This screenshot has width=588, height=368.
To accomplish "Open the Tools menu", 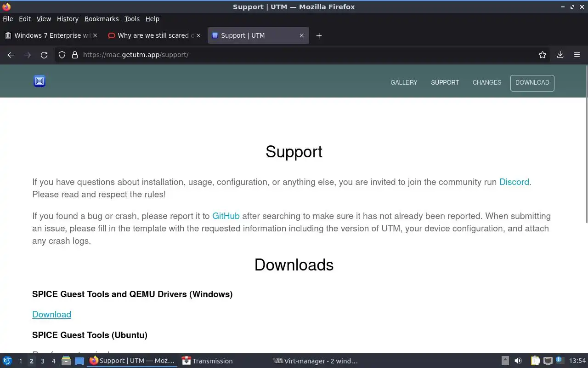I will pyautogui.click(x=132, y=19).
